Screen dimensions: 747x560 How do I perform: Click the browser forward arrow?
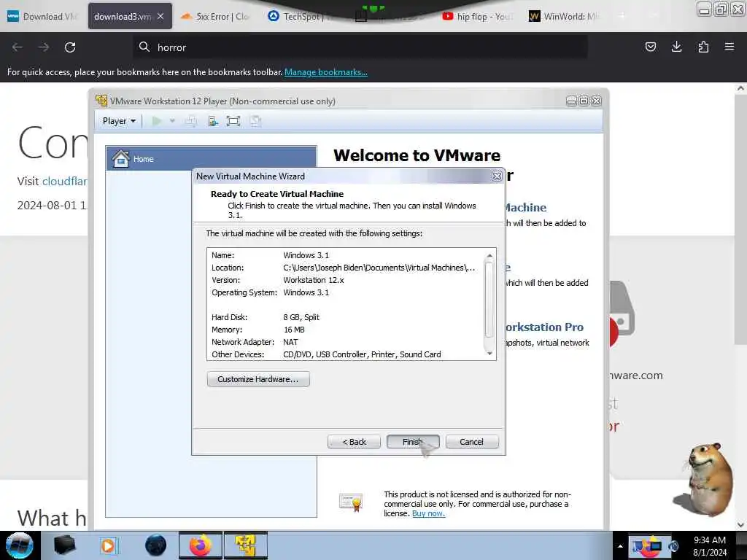pos(44,47)
